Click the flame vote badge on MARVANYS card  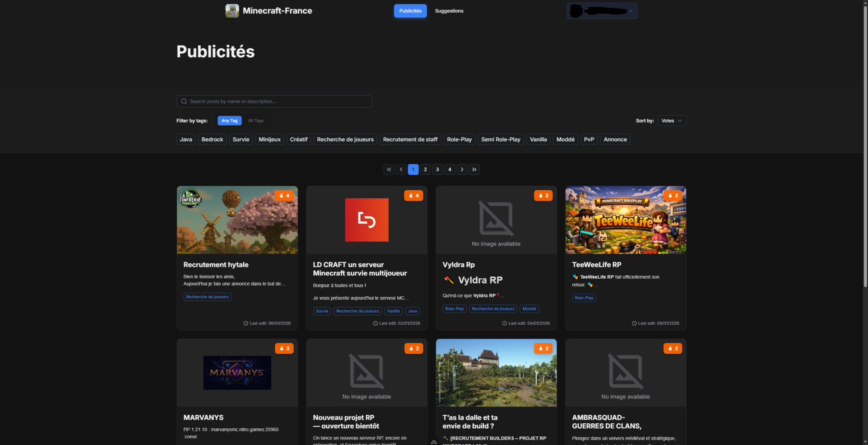[x=284, y=348]
